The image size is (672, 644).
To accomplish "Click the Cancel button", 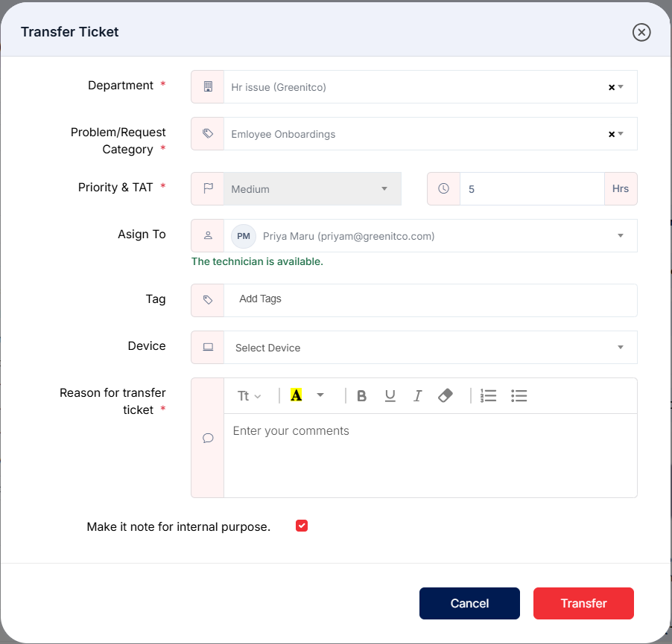I will [x=469, y=603].
